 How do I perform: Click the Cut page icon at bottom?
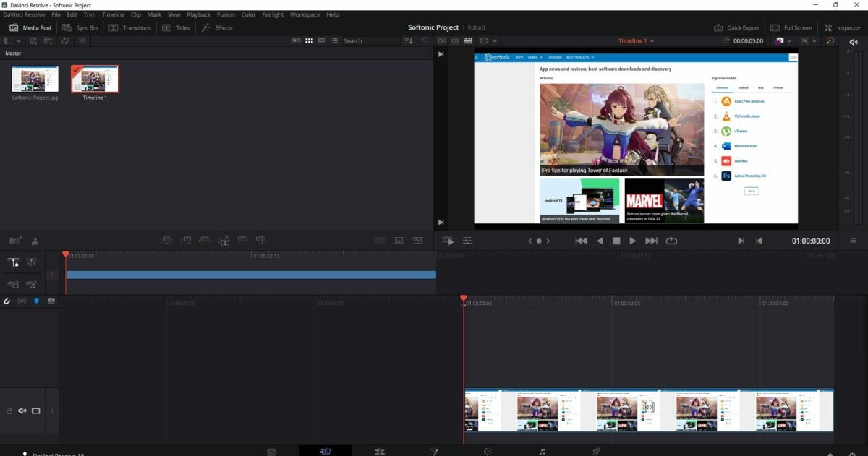pos(325,451)
